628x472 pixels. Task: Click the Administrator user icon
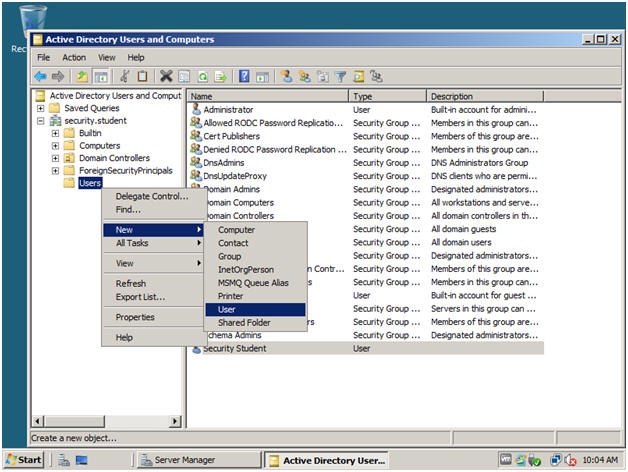[x=196, y=109]
